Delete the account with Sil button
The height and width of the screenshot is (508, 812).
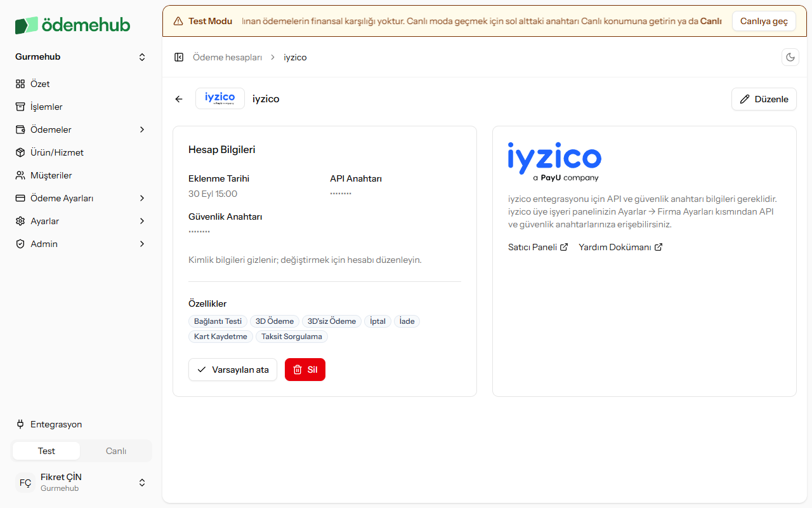click(x=305, y=370)
